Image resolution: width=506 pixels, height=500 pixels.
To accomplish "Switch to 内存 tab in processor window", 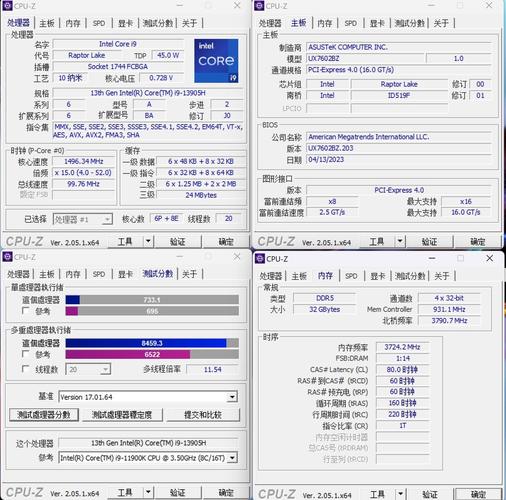I will click(x=73, y=23).
